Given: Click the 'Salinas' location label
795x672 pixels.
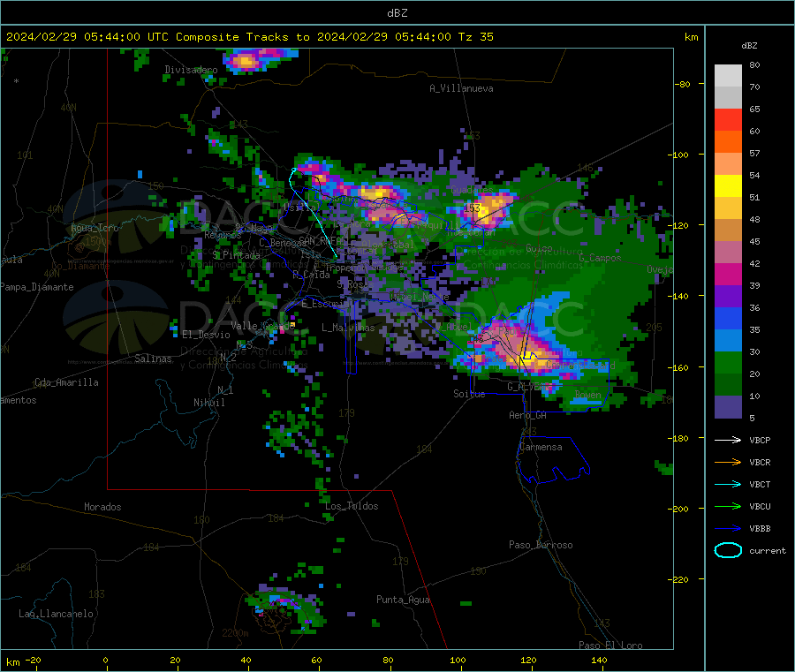Looking at the screenshot, I should point(153,359).
